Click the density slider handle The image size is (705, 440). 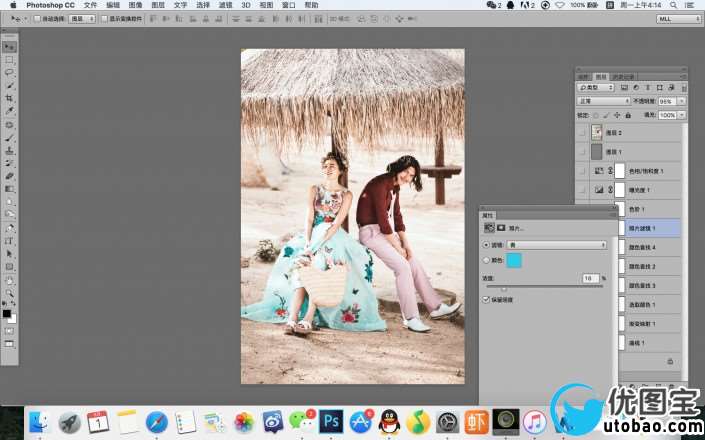pos(504,289)
